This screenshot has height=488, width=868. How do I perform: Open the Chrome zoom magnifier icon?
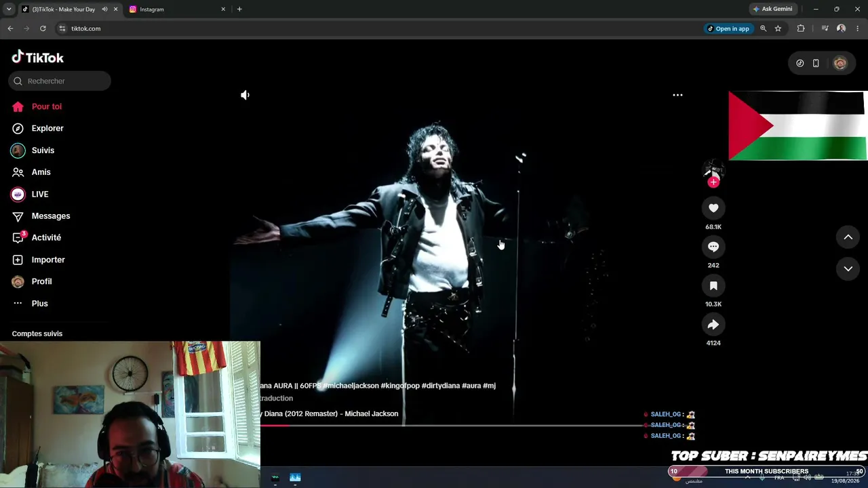(x=763, y=28)
